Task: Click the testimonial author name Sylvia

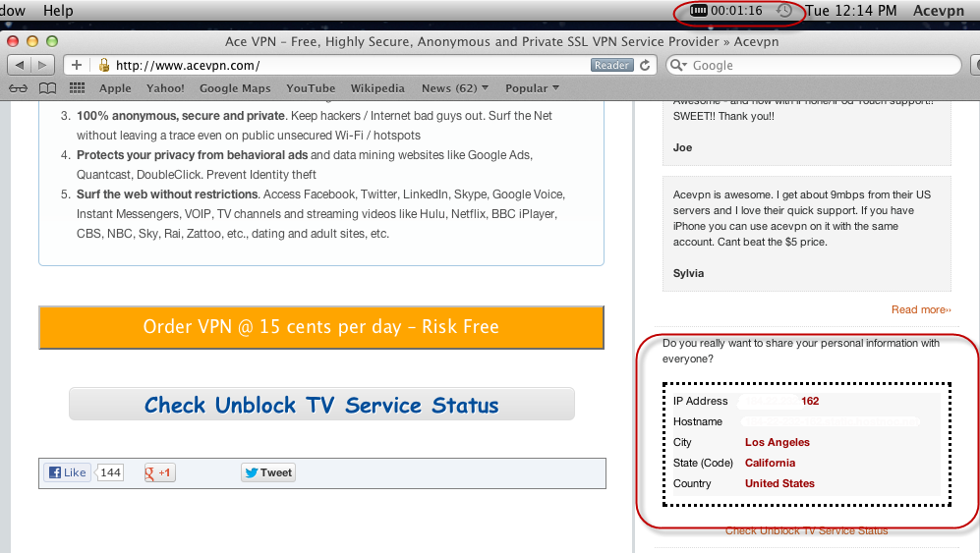Action: (x=688, y=273)
